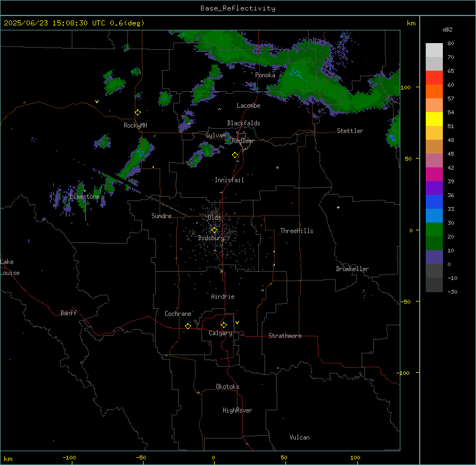Image resolution: width=476 pixels, height=465 pixels.
Task: Select the Sundre label
Action: click(161, 216)
